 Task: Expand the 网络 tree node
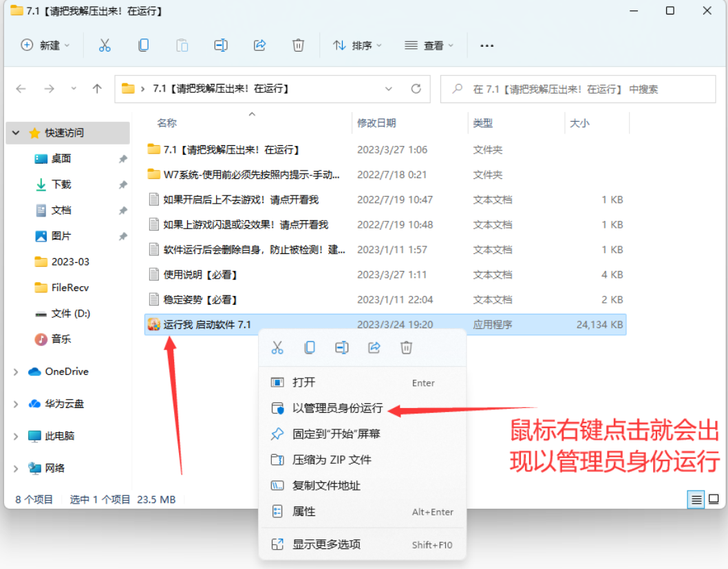pos(16,469)
